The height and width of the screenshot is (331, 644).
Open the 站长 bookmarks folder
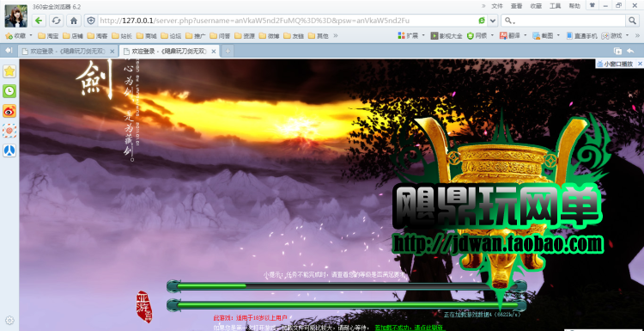pyautogui.click(x=122, y=36)
